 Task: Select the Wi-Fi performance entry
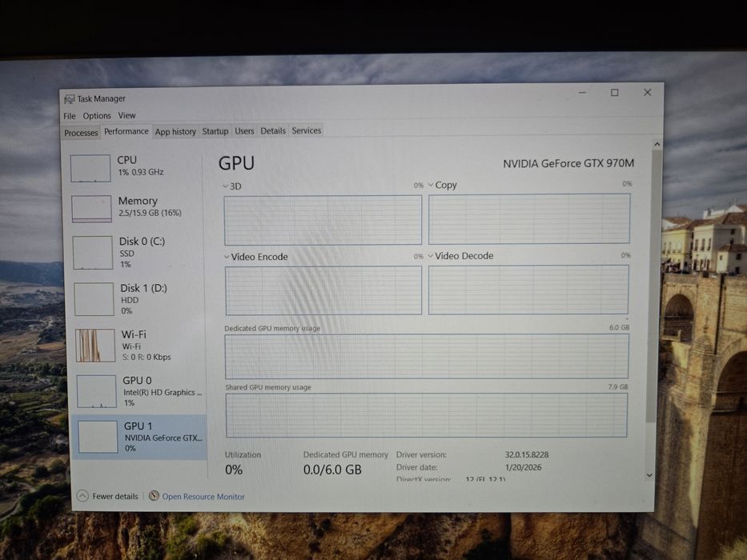(139, 346)
